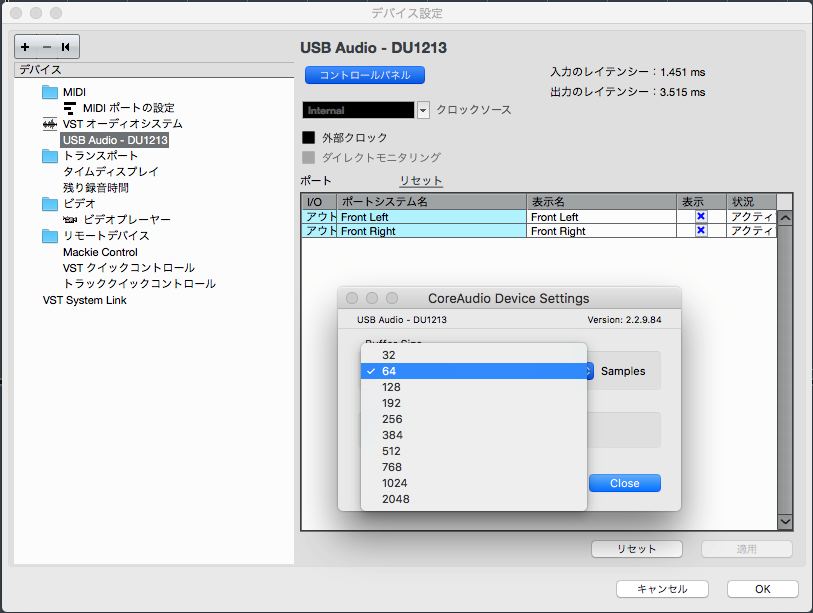The height and width of the screenshot is (613, 813).
Task: Choose buffer size 384
Action: point(474,435)
